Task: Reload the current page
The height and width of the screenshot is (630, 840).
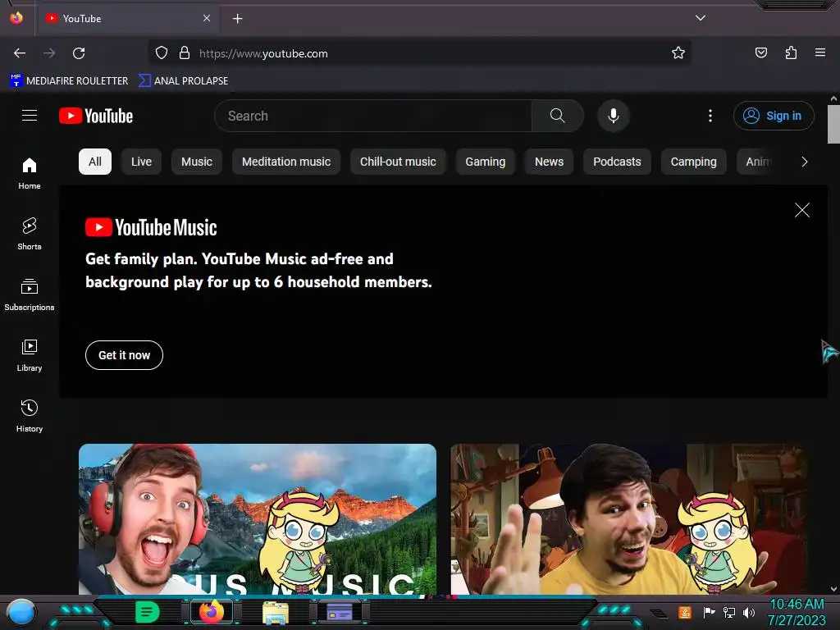Action: pyautogui.click(x=79, y=53)
